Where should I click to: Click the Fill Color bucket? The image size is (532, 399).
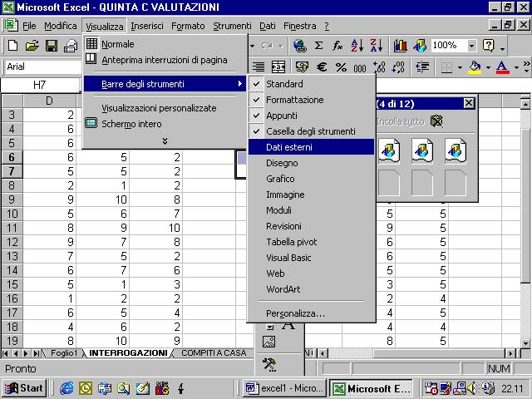[x=475, y=67]
